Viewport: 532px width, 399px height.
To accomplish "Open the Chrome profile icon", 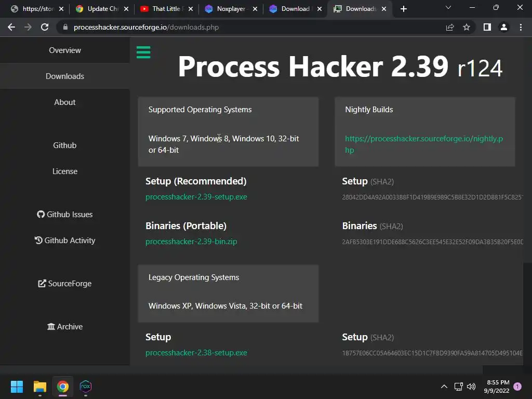I will coord(504,27).
